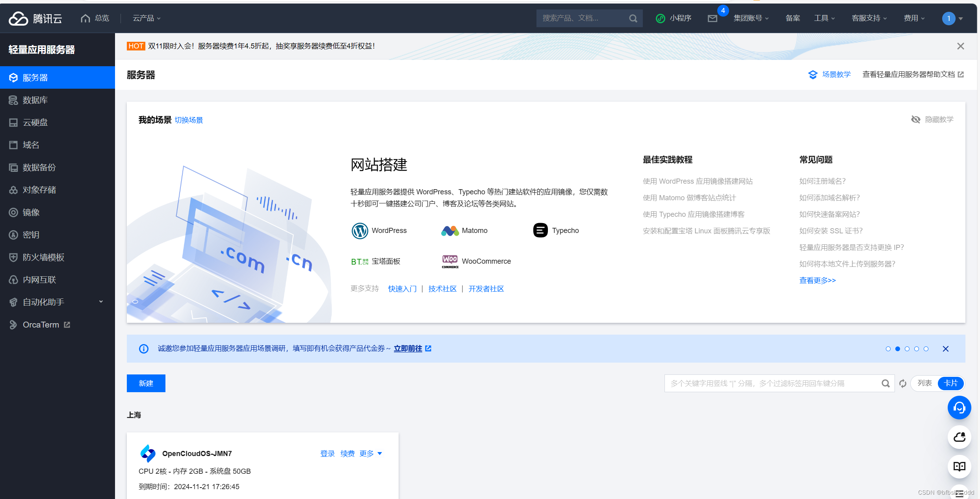Click the 新建 button to create server
Image resolution: width=980 pixels, height=499 pixels.
click(x=146, y=383)
